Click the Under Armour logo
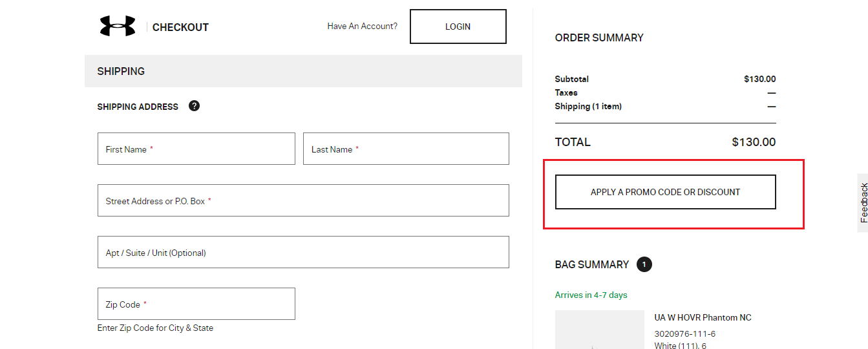The width and height of the screenshot is (868, 349). [x=118, y=26]
